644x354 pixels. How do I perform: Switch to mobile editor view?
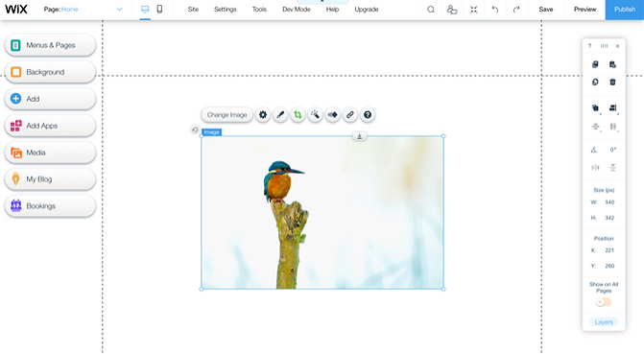coord(159,9)
